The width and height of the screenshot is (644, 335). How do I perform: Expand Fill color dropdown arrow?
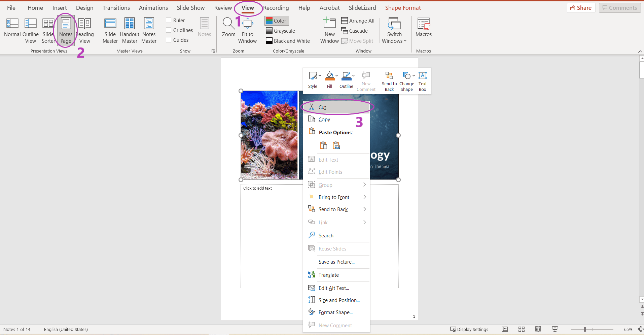336,76
